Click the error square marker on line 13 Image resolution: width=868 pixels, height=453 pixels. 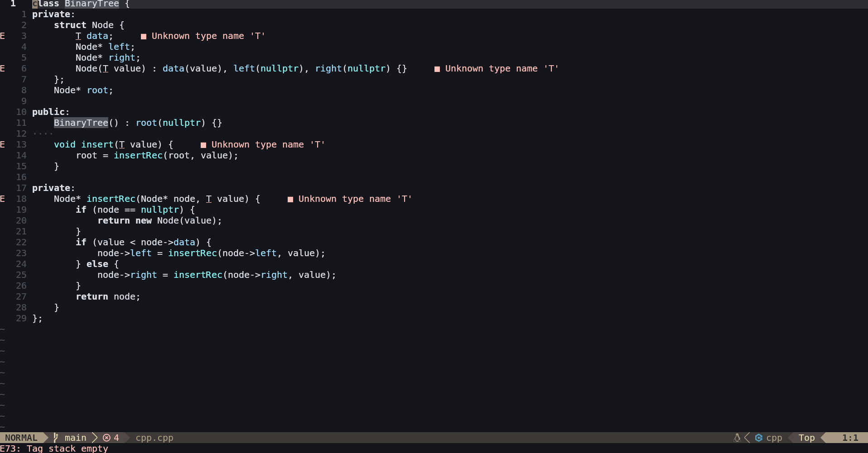(x=203, y=145)
